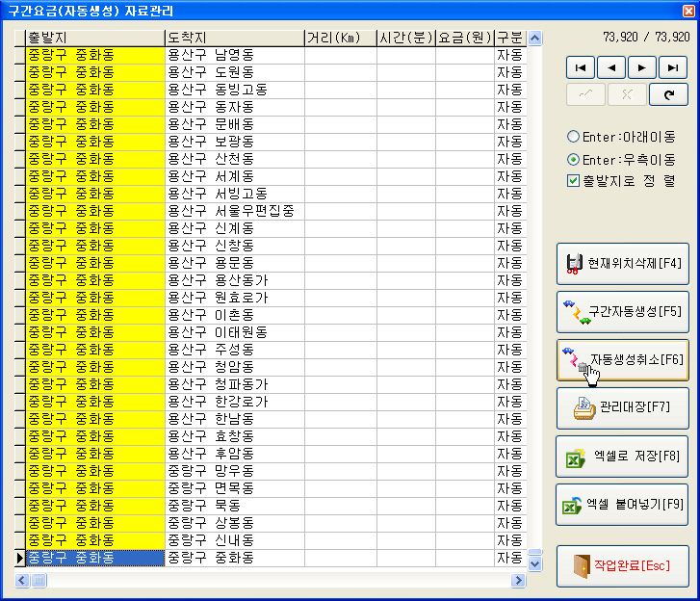Image resolution: width=700 pixels, height=601 pixels.
Task: Select the 용산구 효창동 destination cell
Action: (x=235, y=437)
